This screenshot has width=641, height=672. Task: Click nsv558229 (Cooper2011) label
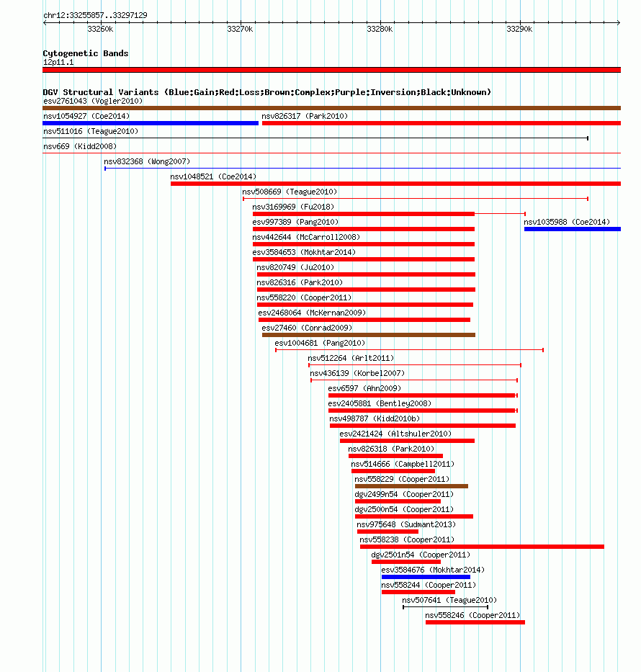pyautogui.click(x=403, y=480)
